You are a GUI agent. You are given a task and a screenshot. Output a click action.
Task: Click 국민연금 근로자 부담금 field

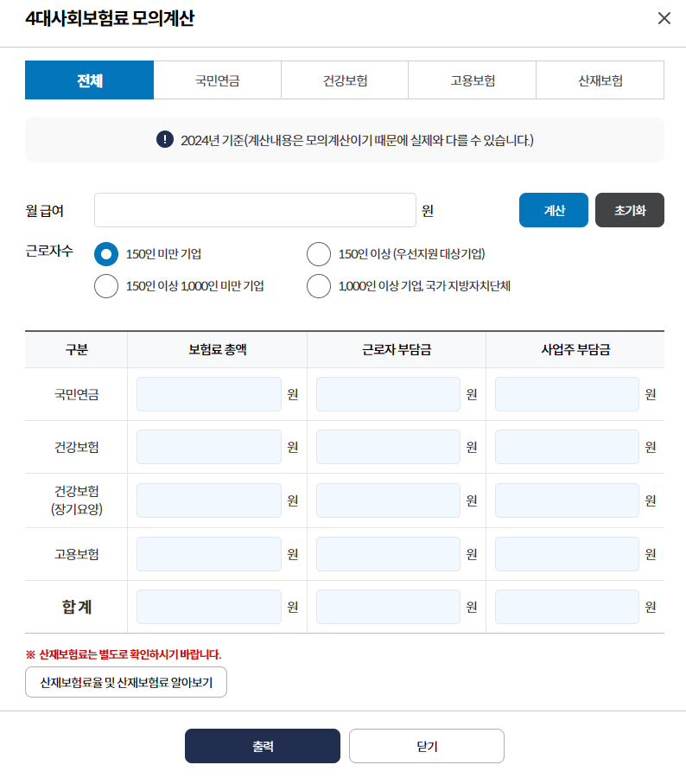pos(388,394)
